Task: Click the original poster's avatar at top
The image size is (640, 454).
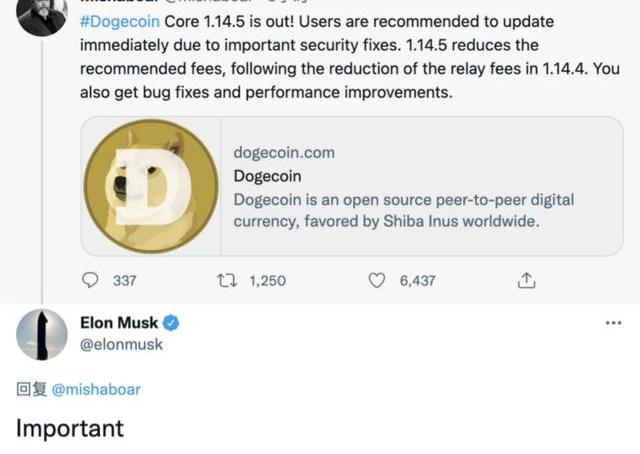Action: pyautogui.click(x=42, y=12)
